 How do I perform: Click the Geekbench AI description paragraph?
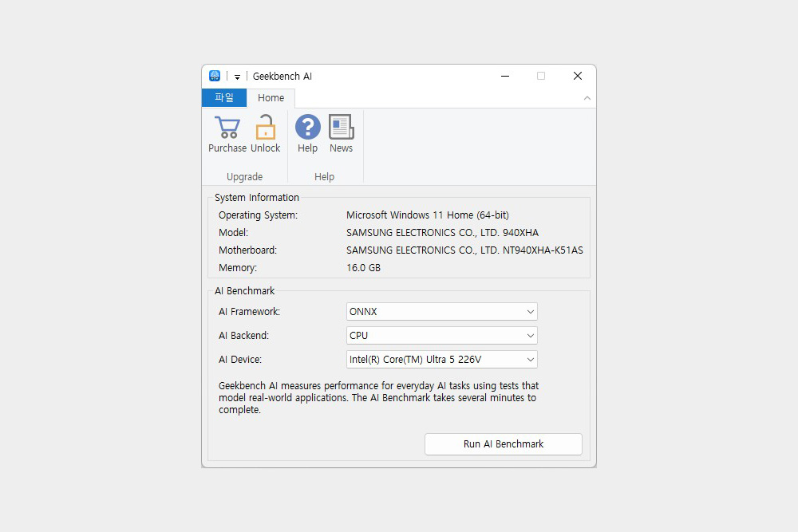tap(378, 398)
